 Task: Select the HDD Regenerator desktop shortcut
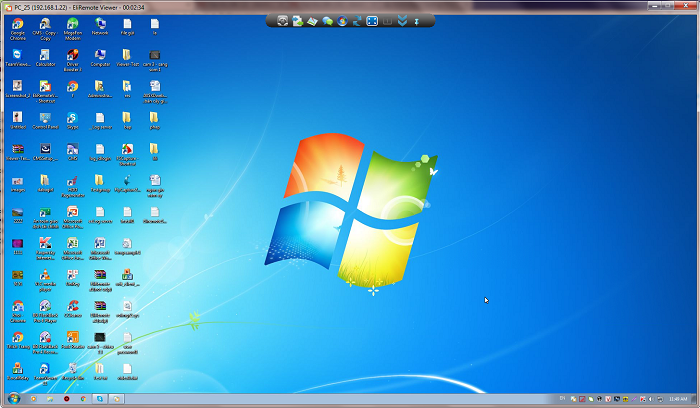pos(72,186)
